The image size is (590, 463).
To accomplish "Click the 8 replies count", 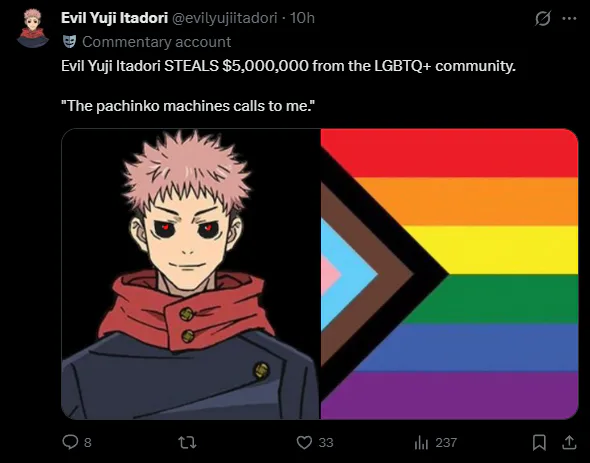I will [88, 443].
